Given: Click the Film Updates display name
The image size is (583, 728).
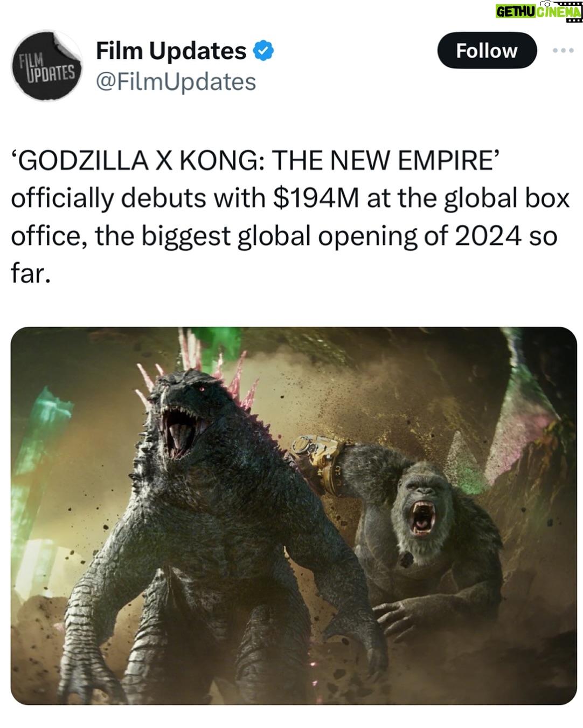Looking at the screenshot, I should tap(171, 51).
